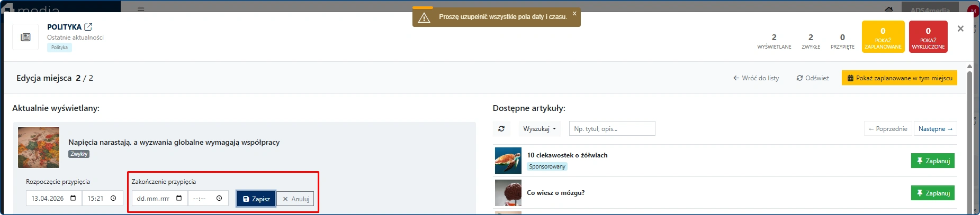Screen dimensions: 980x215
Task: Open POLITYKA external link icon
Action: click(88, 27)
